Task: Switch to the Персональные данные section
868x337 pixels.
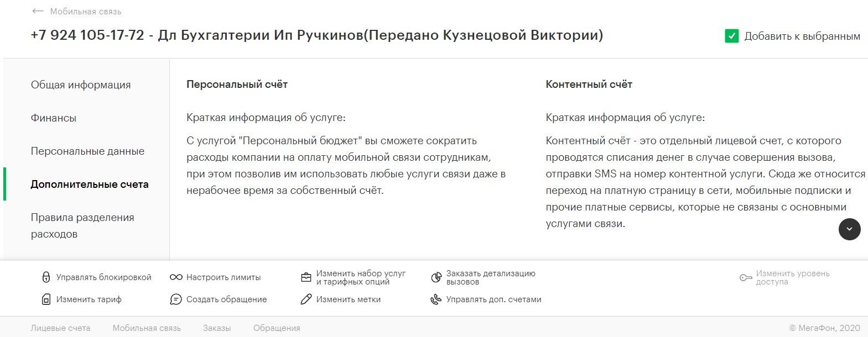Action: point(87,151)
